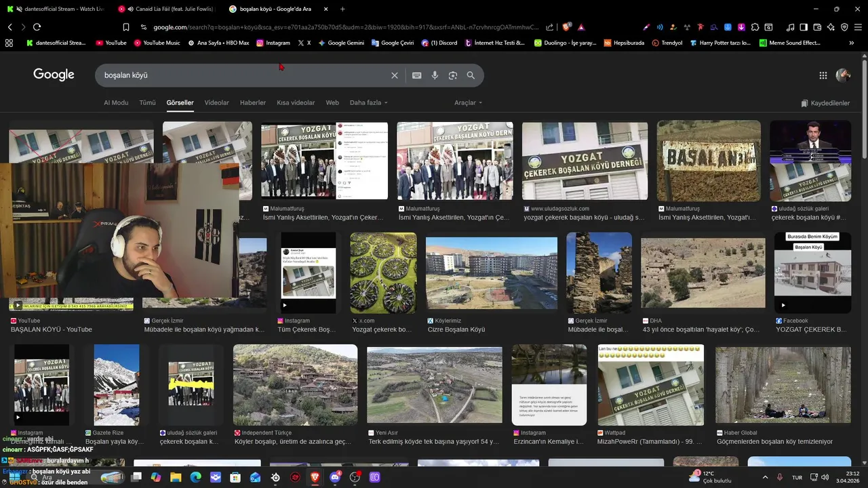Screen dimensions: 868x488
Task: Open the Cizre Boşalan Köyü image result
Action: [x=492, y=274]
